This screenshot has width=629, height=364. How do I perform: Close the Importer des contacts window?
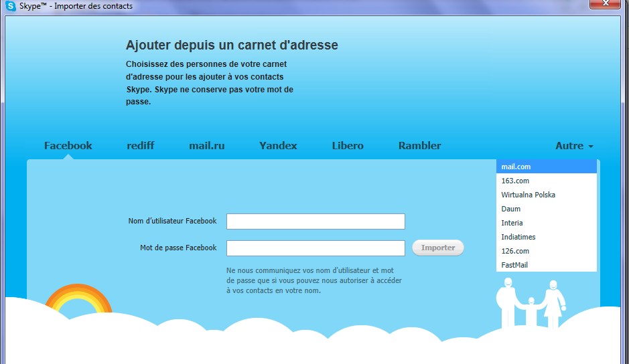606,3
